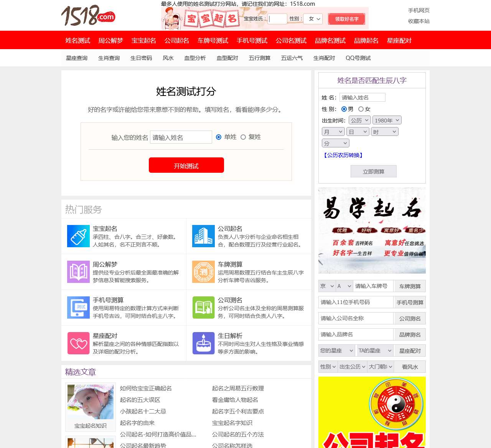Screen dimensions: 491x448
Task: Open 周公解梦 via its purple book icon
Action: 78,271
